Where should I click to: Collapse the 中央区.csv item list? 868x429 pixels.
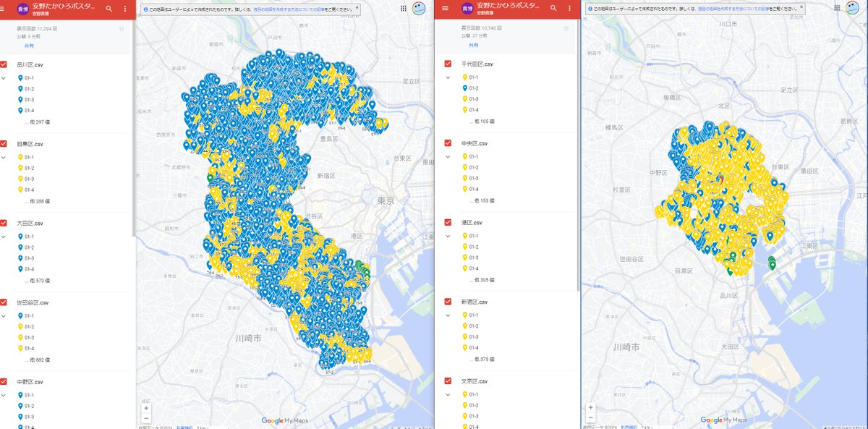(448, 156)
